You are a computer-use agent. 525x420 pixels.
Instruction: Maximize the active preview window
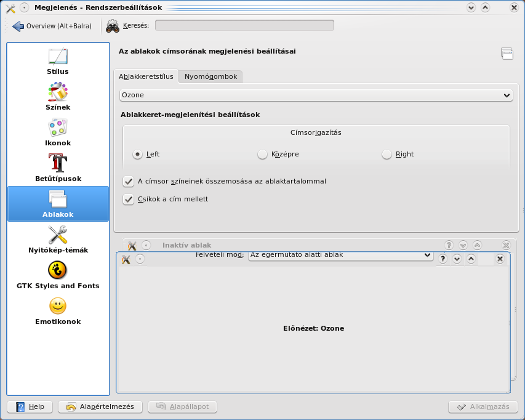[x=471, y=259]
